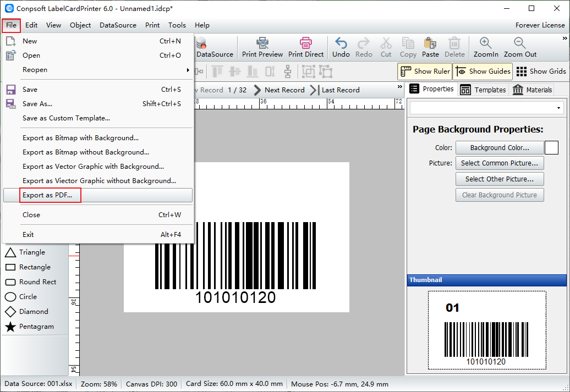Select the Triangle shape tool
This screenshot has width=570, height=392.
click(x=25, y=252)
